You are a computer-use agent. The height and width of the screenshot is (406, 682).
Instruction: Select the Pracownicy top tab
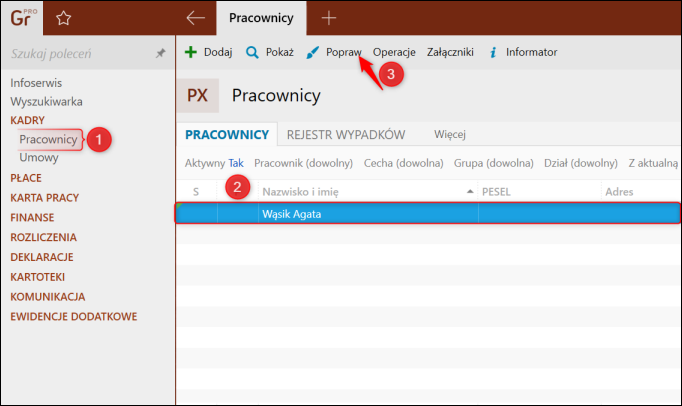click(x=261, y=18)
